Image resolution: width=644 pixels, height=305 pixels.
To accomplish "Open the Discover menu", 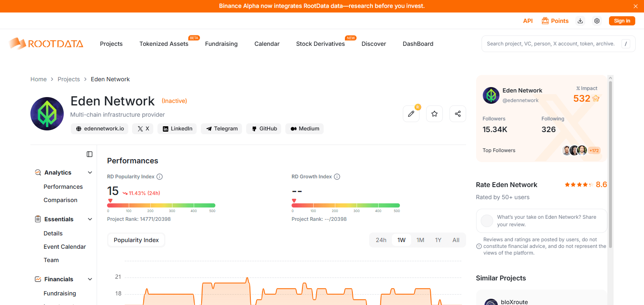I will 374,44.
